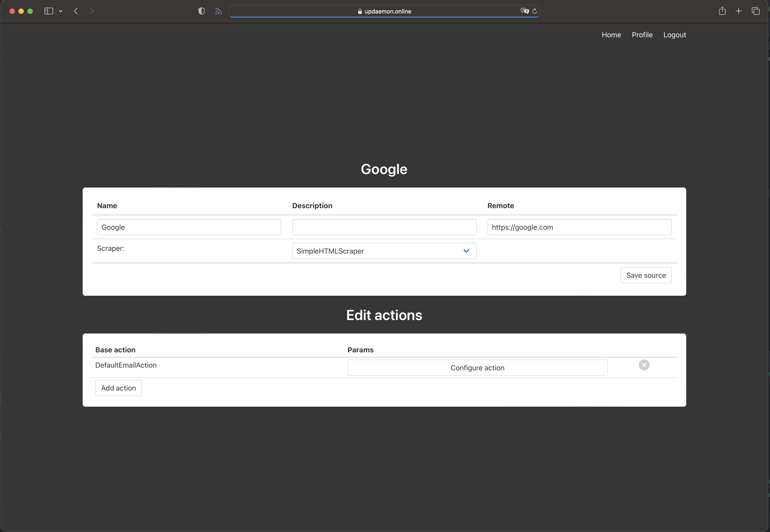
Task: Reload the page with the refresh icon
Action: pyautogui.click(x=535, y=11)
